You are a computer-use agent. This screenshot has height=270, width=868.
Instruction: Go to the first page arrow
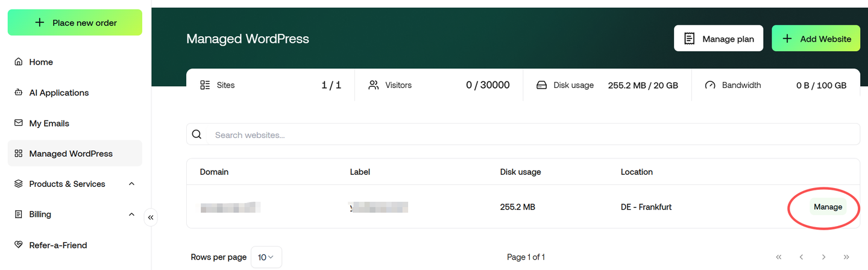point(779,257)
